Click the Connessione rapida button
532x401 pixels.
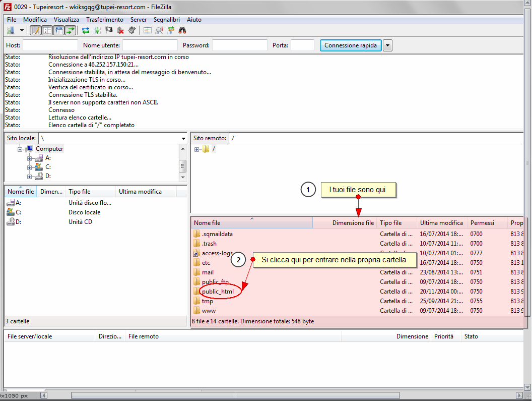(351, 45)
